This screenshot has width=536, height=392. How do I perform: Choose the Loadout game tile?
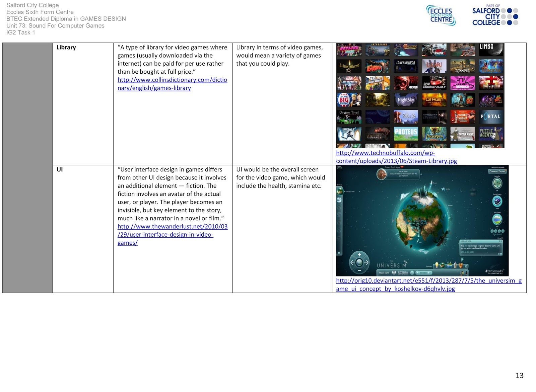(x=378, y=66)
